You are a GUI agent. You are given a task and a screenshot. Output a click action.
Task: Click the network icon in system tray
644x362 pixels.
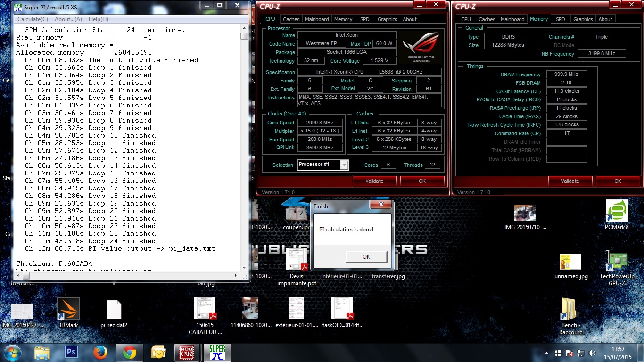point(581,353)
